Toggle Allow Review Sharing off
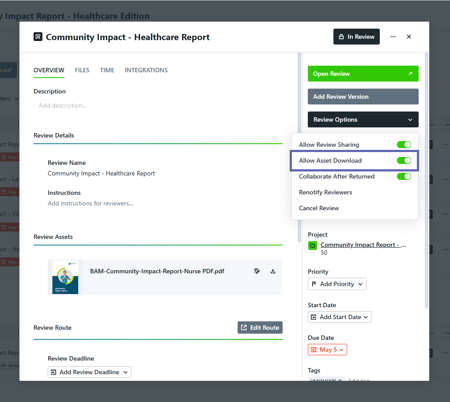The width and height of the screenshot is (450, 402). coord(404,145)
